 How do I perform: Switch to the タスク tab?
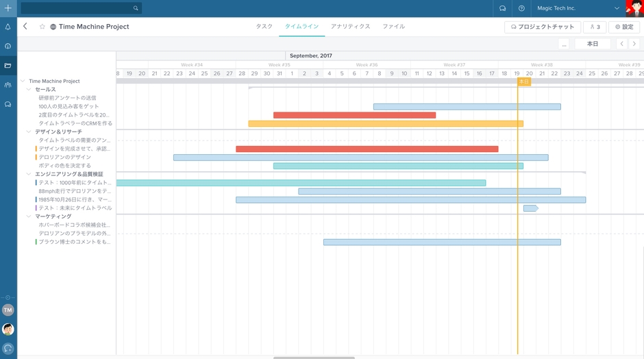tap(264, 27)
